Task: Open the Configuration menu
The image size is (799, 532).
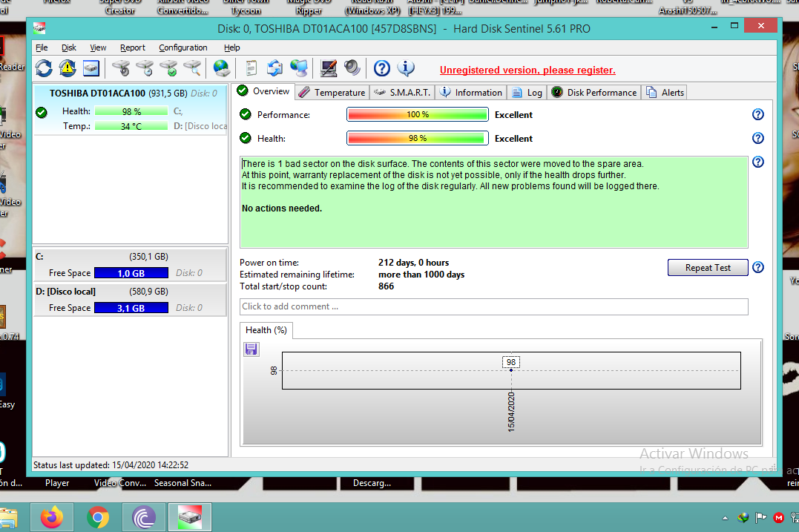Action: (x=183, y=47)
